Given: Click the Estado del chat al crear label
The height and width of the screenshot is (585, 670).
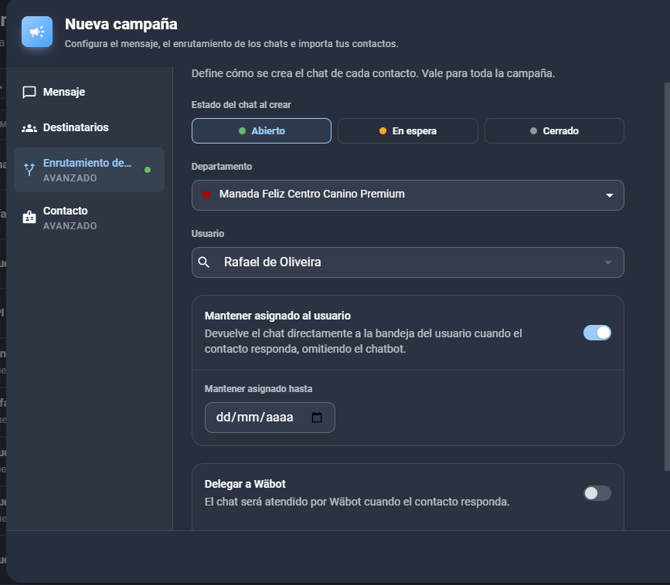Looking at the screenshot, I should tap(241, 105).
